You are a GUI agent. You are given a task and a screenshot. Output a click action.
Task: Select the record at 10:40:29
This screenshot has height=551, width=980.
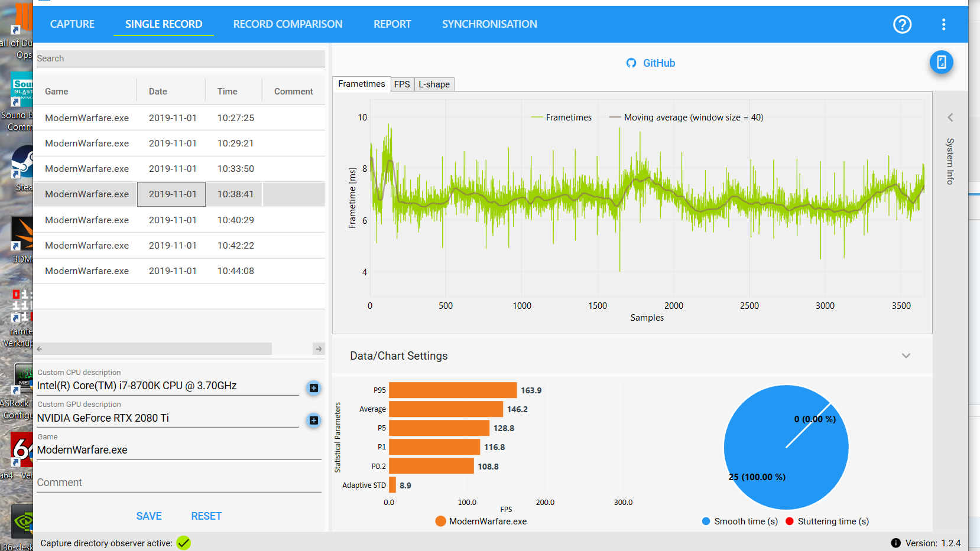click(179, 220)
